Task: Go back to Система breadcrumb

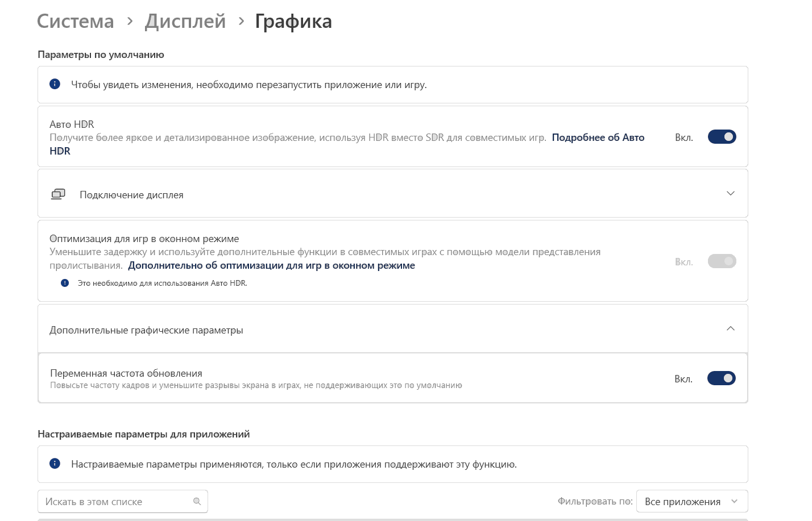Action: (x=76, y=21)
